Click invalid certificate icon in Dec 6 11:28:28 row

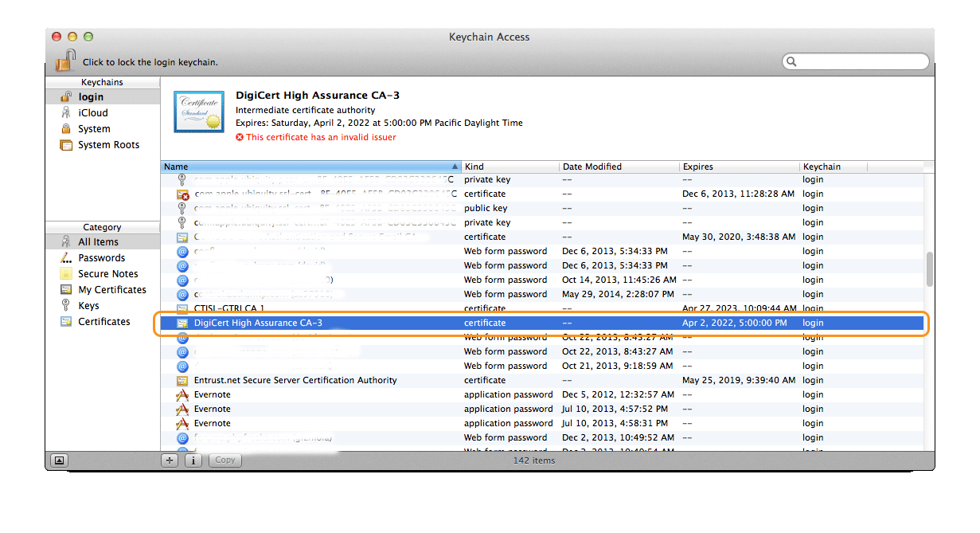182,194
